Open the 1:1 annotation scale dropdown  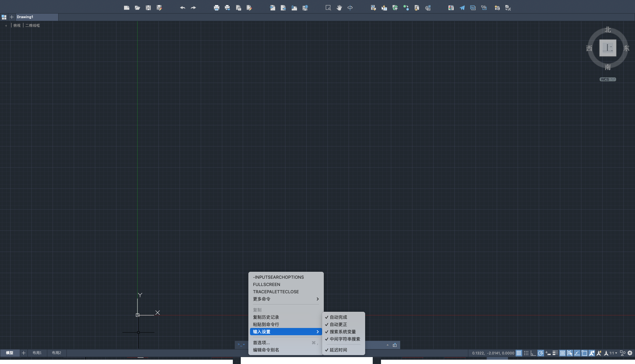click(x=613, y=353)
